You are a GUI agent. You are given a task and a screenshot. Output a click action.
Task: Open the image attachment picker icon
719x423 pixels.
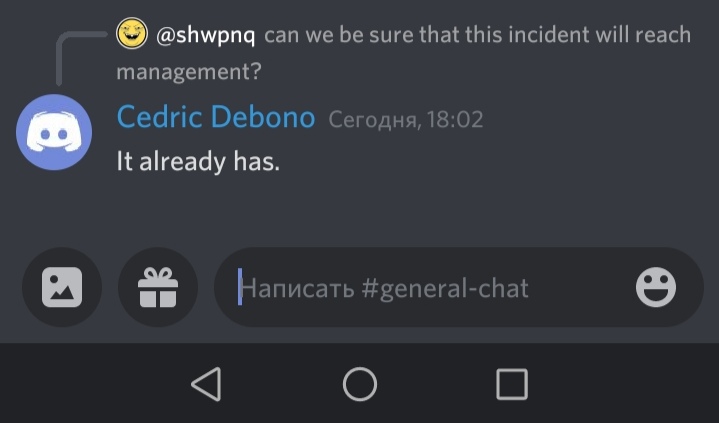[x=62, y=288]
